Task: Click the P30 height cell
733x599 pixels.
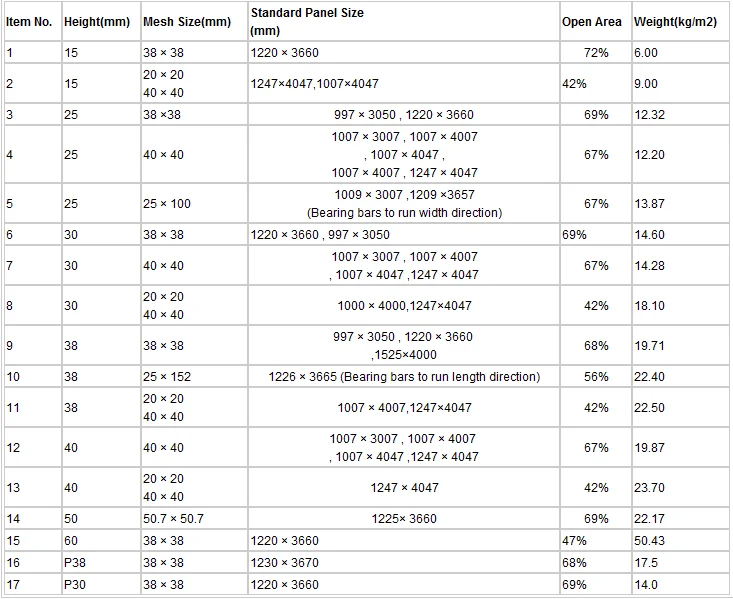Action: tap(75, 585)
